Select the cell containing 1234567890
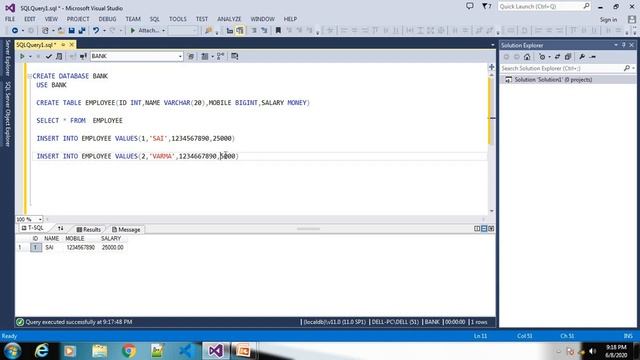 80,247
